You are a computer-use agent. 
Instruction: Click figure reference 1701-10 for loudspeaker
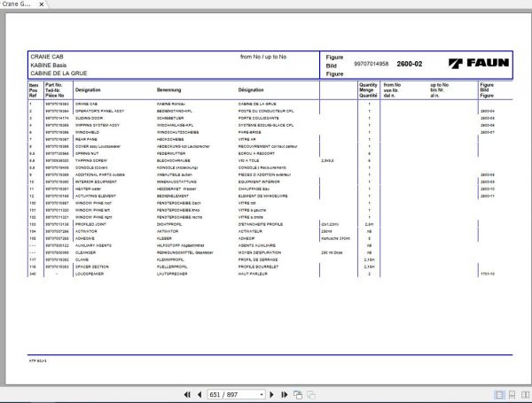tap(487, 274)
